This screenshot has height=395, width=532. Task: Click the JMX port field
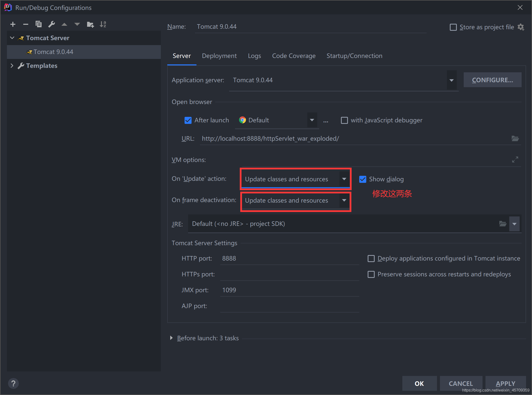pyautogui.click(x=290, y=290)
